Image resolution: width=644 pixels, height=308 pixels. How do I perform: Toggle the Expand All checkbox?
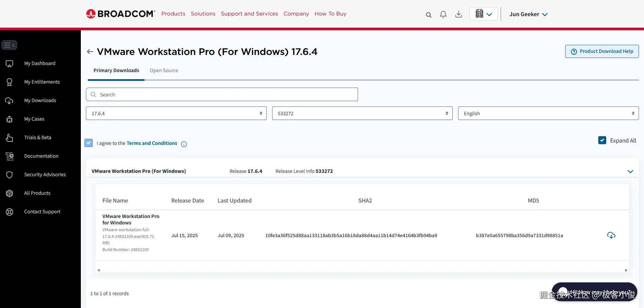pyautogui.click(x=602, y=140)
